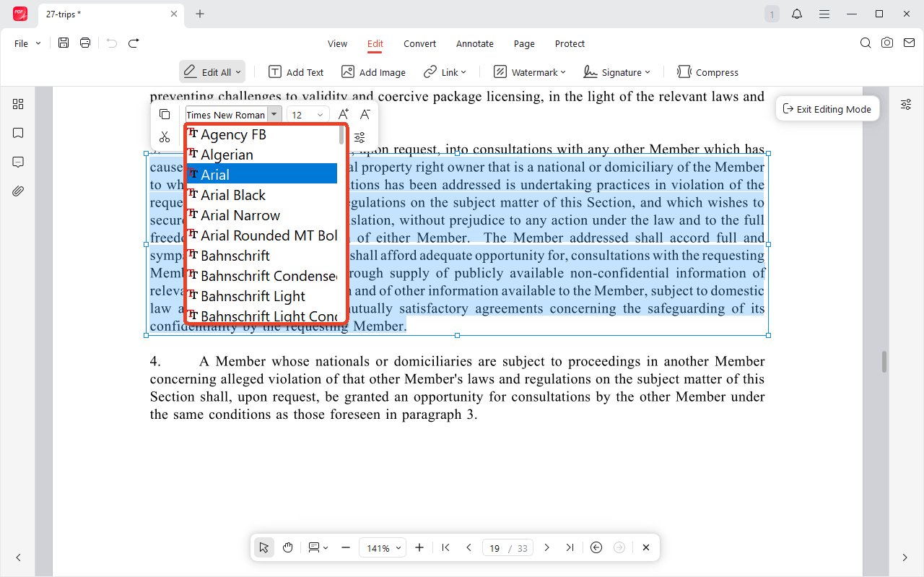
Task: Choose Algerian font from list
Action: [262, 155]
